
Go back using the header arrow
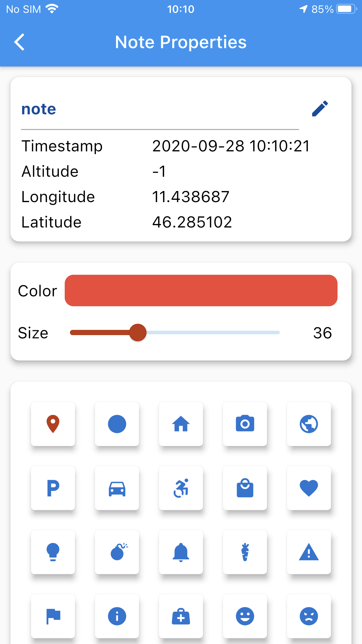(19, 42)
